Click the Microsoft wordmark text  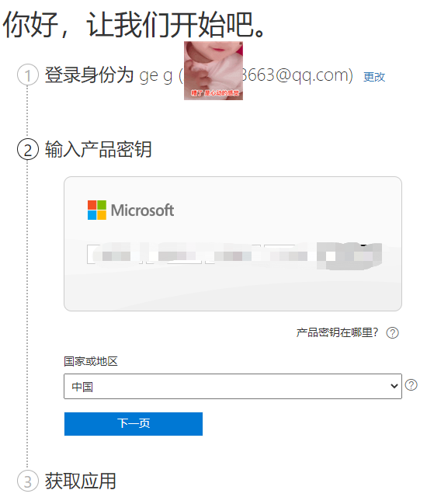tap(142, 210)
